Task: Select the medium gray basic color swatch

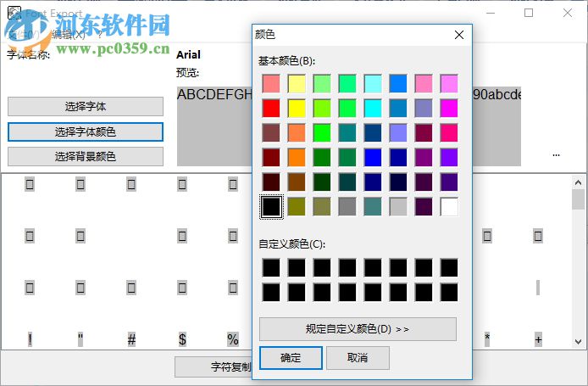Action: pyautogui.click(x=347, y=206)
